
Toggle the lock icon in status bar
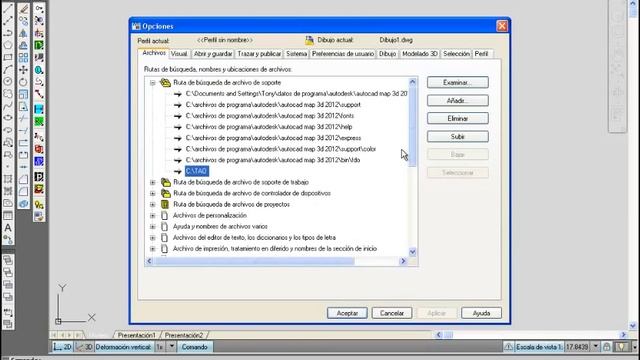click(607, 347)
